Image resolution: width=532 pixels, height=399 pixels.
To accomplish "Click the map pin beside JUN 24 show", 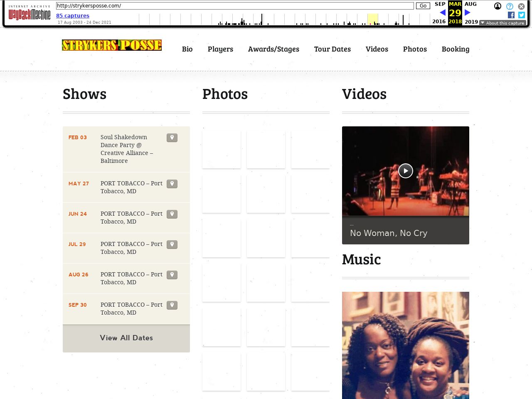I will (172, 214).
